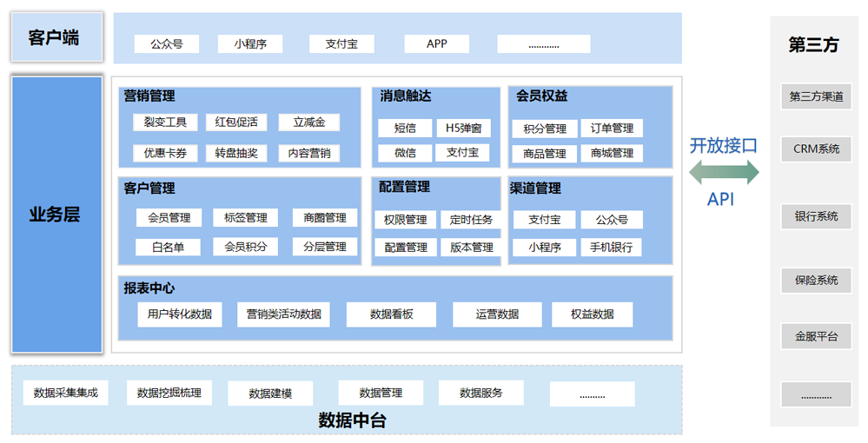Click the 红包促活 box
Screen dimensions: 868x443
(x=237, y=122)
